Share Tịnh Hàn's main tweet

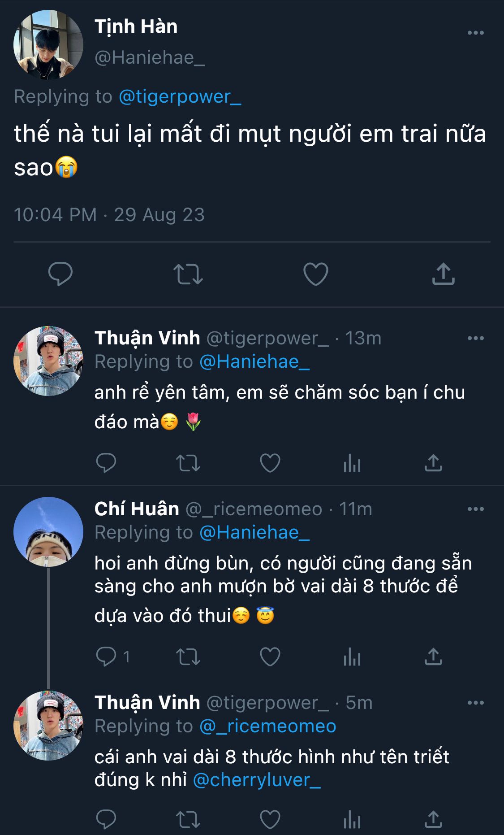coord(443,274)
